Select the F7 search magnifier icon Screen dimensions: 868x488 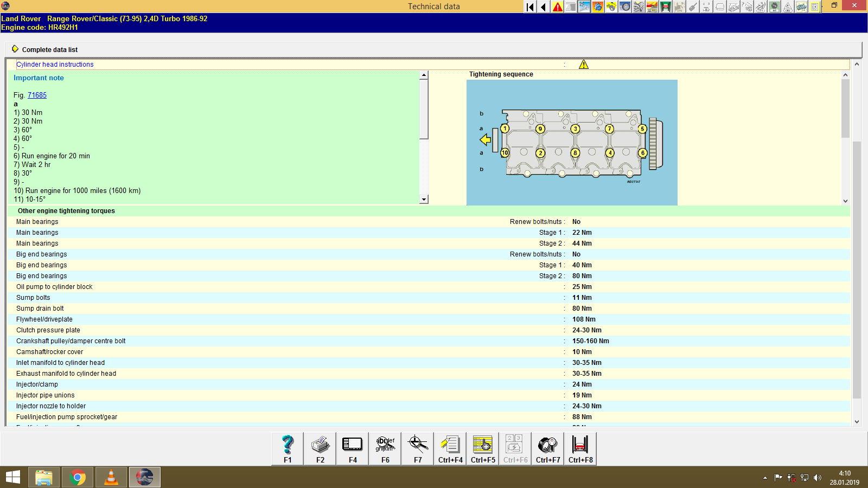[417, 448]
